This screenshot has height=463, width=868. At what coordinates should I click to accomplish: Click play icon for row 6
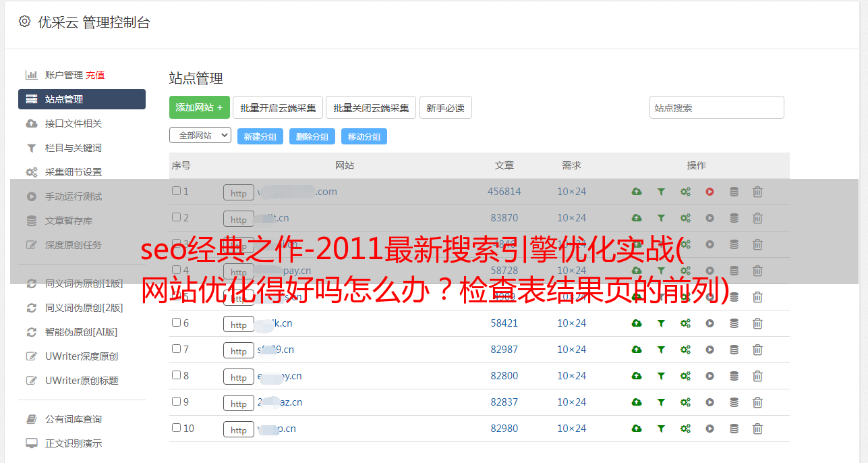click(710, 323)
